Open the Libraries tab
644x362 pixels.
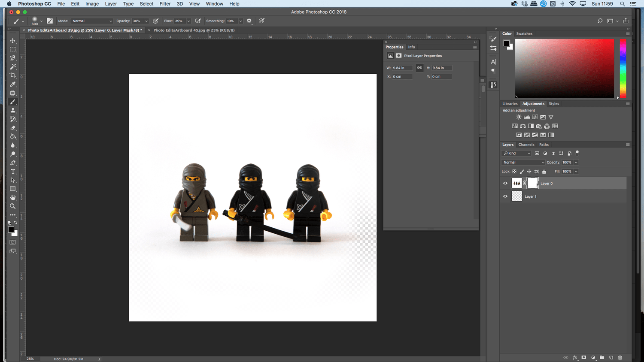[x=510, y=104]
